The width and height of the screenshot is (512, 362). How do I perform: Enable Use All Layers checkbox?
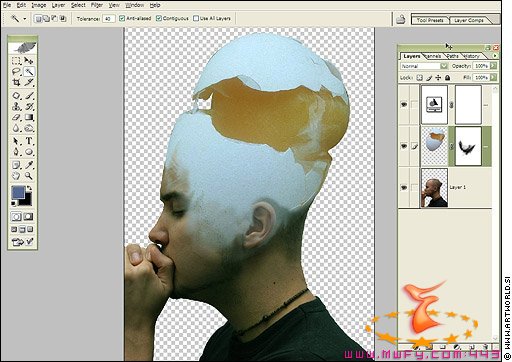click(196, 18)
